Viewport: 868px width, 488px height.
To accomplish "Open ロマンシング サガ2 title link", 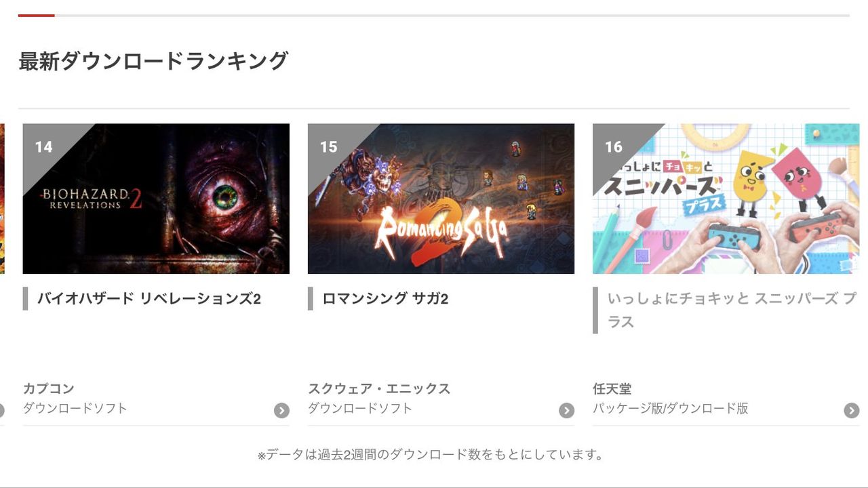I will click(x=385, y=298).
